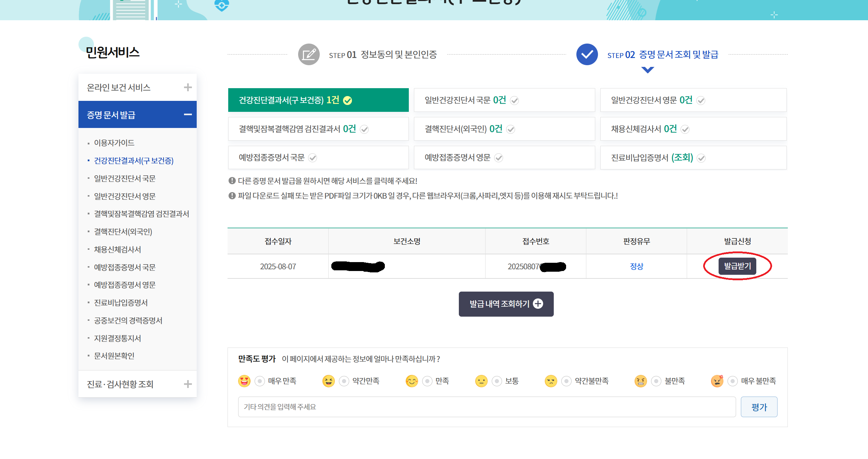The image size is (868, 459).
Task: Click yellow check badge on 건강진단결과서 card
Action: 348,101
